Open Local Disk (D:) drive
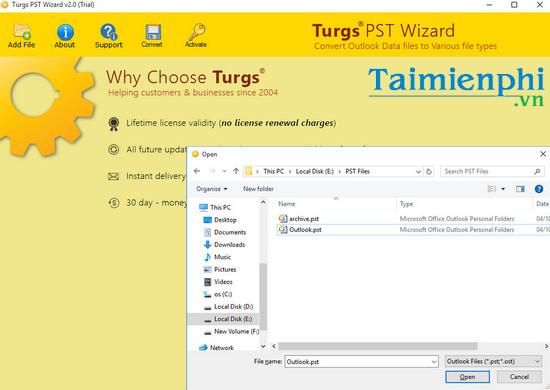Viewport: 550px width, 390px height. click(x=228, y=307)
